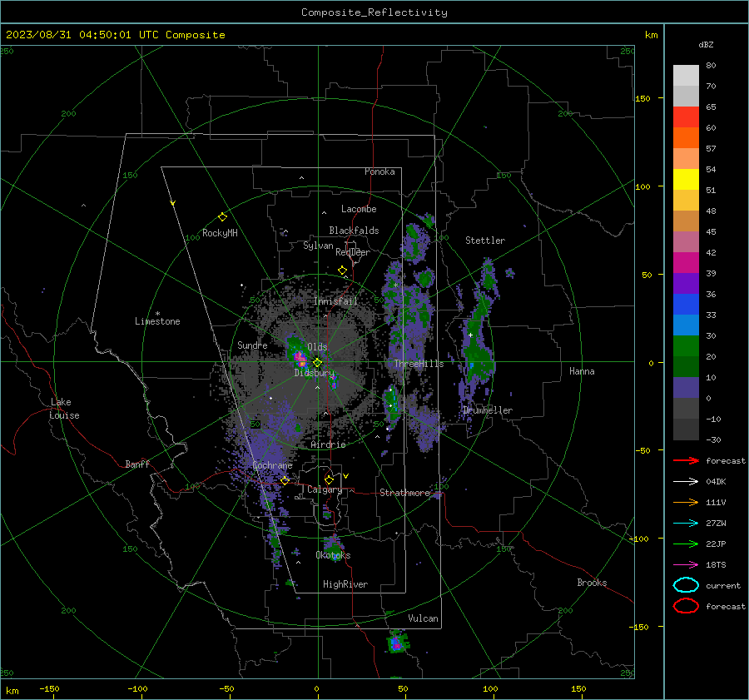
Task: Click the green 22JP arrow icon
Action: point(686,544)
